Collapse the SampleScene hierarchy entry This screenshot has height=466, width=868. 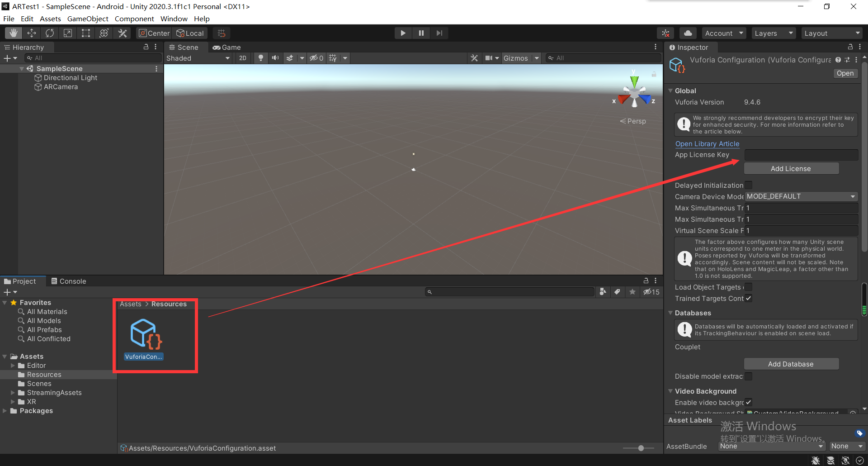point(21,68)
